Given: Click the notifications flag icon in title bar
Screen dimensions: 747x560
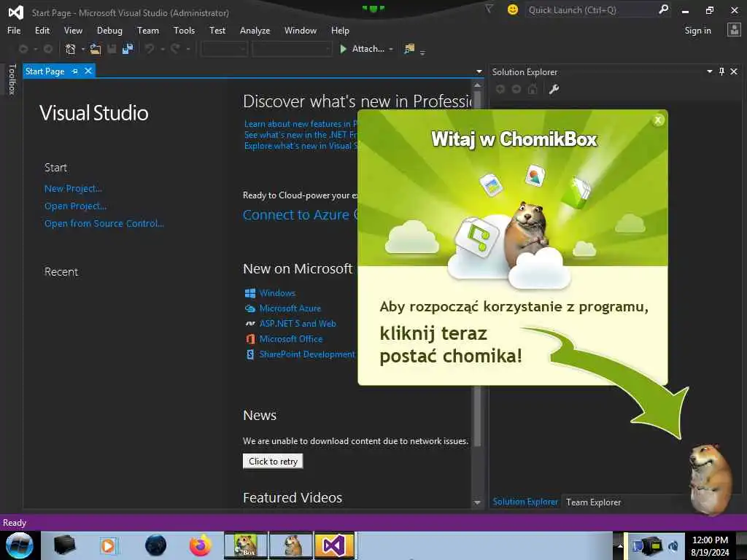Looking at the screenshot, I should point(489,9).
